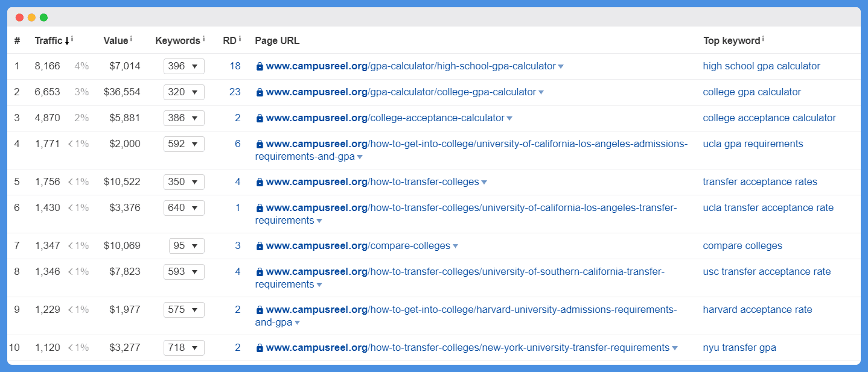
Task: Click top keyword 'college gpa calculator'
Action: 752,92
